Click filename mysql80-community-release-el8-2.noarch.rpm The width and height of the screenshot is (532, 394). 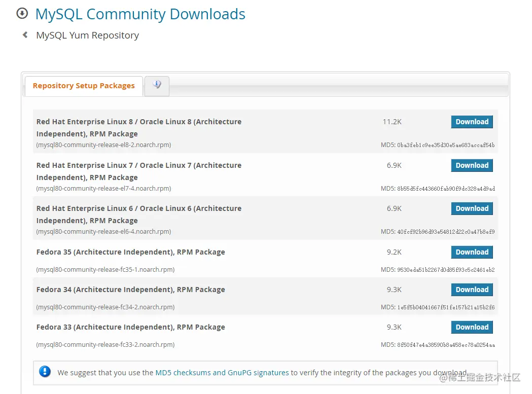(103, 145)
